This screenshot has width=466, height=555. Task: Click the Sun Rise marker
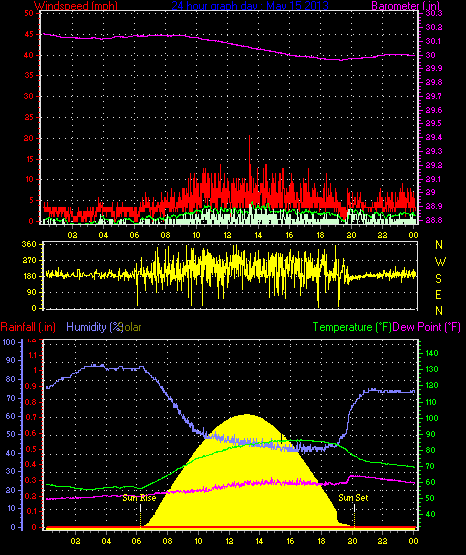(139, 498)
